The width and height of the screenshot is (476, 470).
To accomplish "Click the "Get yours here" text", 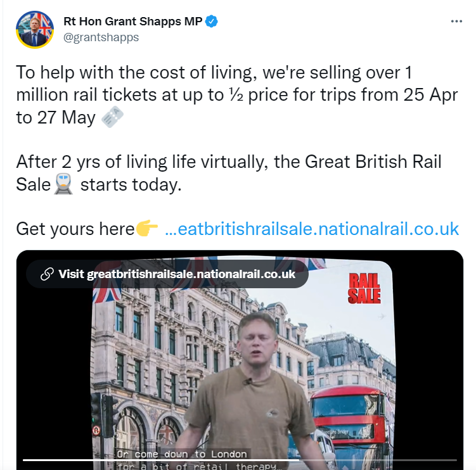I will click(x=74, y=229).
